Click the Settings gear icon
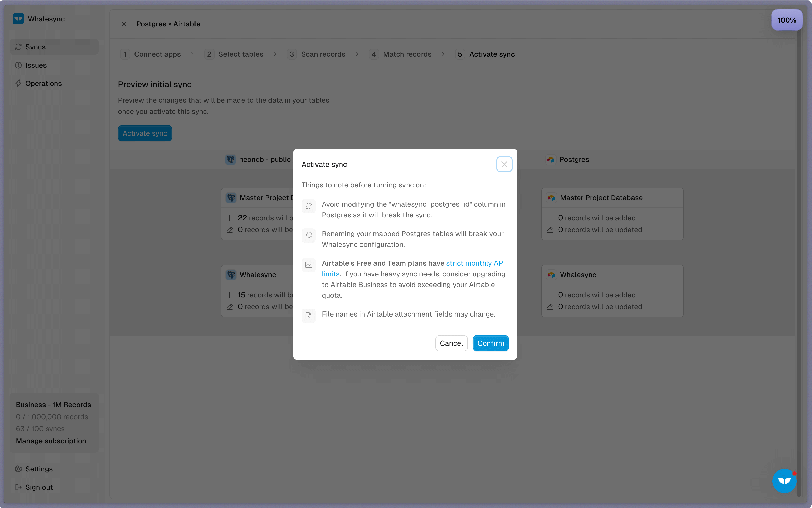812x508 pixels. (x=18, y=469)
